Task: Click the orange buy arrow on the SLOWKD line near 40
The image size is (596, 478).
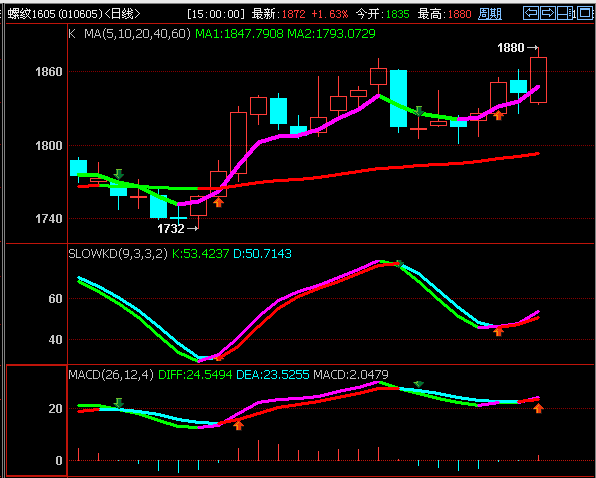Action: [498, 331]
